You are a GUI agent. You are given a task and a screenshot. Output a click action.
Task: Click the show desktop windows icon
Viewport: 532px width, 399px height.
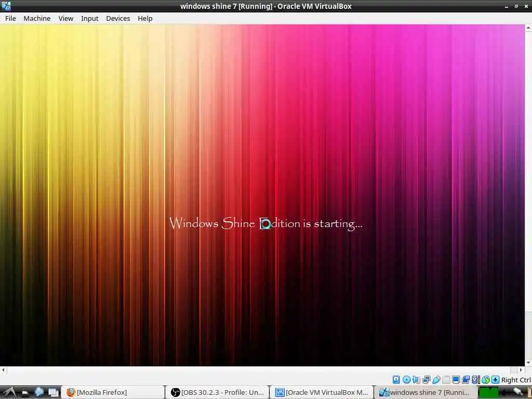click(x=54, y=393)
